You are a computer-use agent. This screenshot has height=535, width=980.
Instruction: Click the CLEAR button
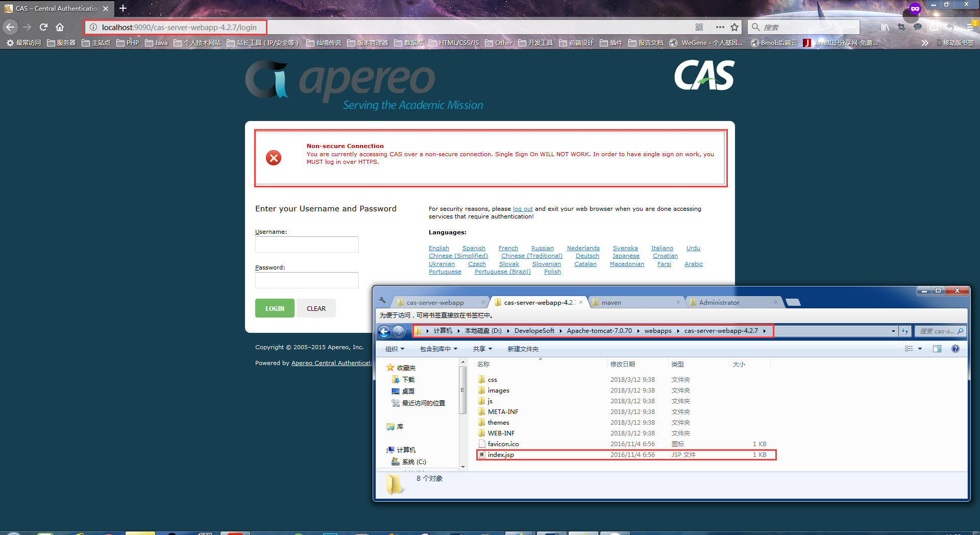point(316,308)
